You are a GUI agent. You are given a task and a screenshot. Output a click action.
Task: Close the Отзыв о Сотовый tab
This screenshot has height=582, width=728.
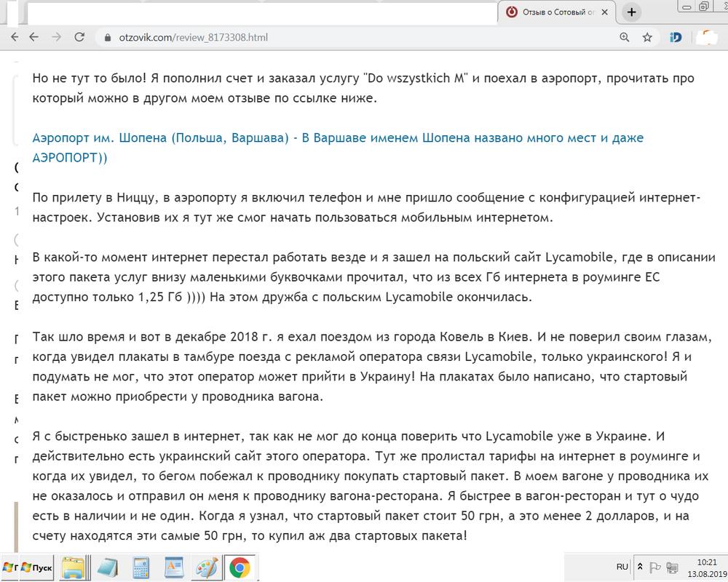click(x=604, y=12)
